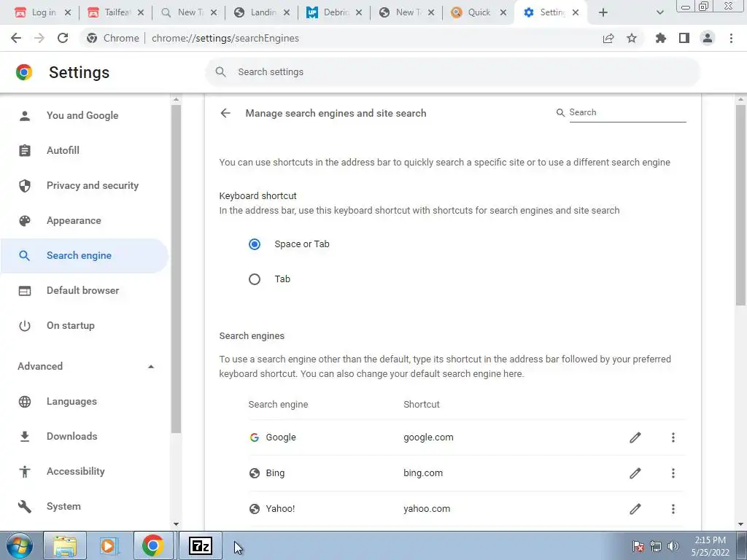Open the Windows Start menu
The height and width of the screenshot is (560, 747).
[19, 546]
